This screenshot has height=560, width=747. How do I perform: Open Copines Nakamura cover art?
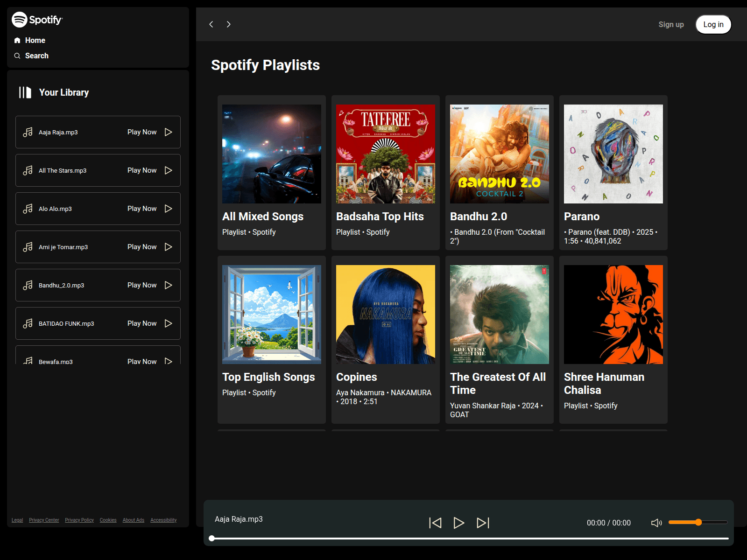pyautogui.click(x=386, y=315)
